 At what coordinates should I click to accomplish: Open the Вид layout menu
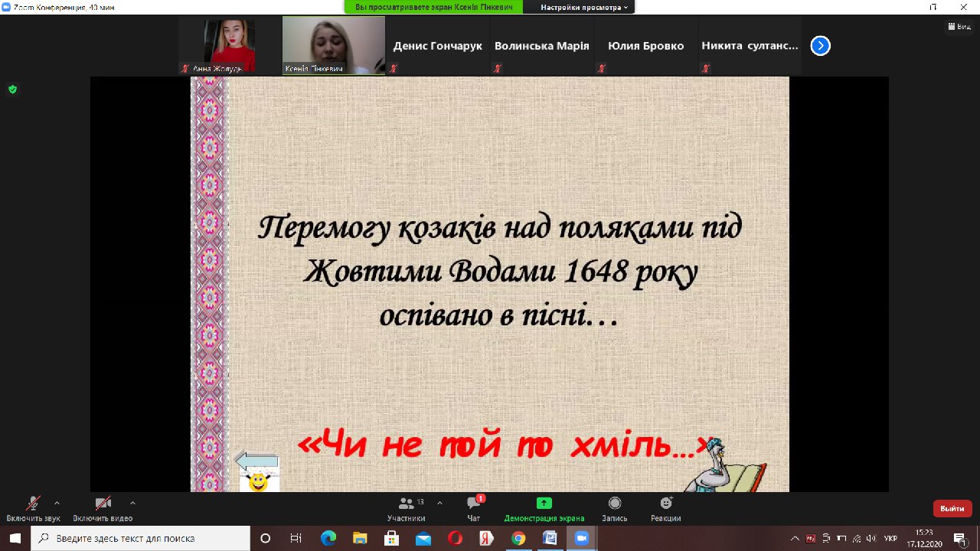click(x=959, y=26)
